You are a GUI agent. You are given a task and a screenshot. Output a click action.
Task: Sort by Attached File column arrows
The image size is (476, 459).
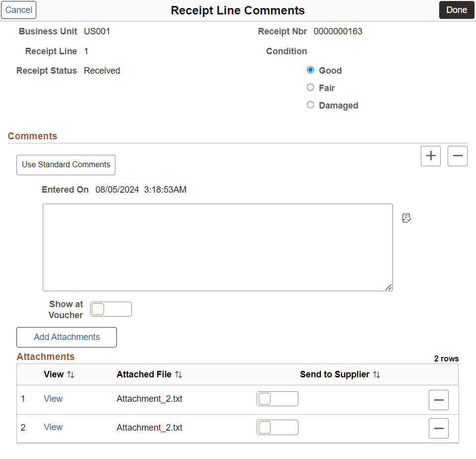click(x=179, y=374)
